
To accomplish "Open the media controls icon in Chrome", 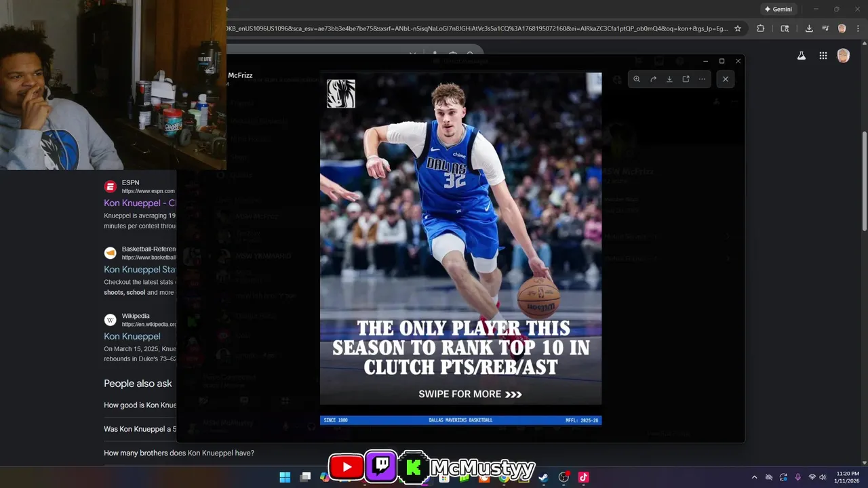I will pos(825,28).
